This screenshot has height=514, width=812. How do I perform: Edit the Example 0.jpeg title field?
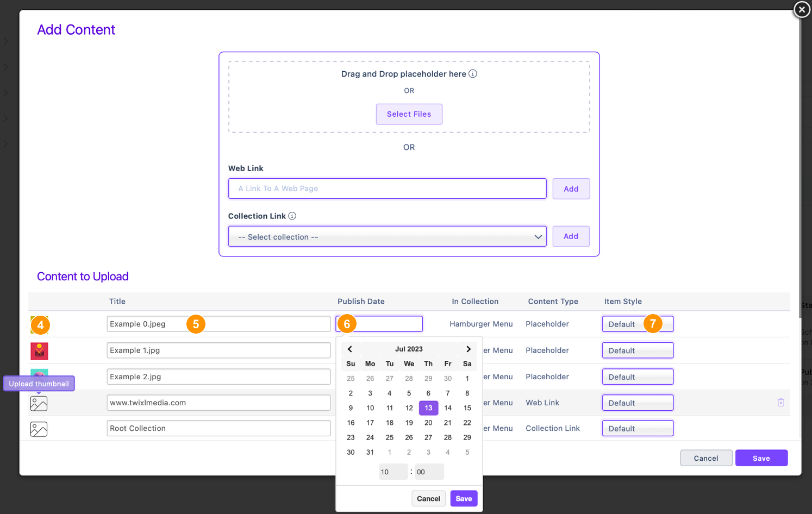tap(218, 324)
